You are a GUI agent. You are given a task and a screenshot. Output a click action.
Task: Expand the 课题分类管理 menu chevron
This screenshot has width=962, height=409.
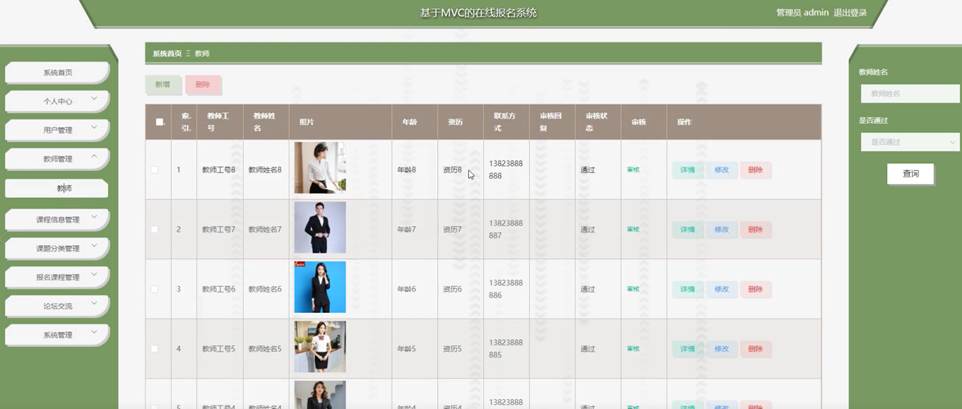pyautogui.click(x=94, y=245)
